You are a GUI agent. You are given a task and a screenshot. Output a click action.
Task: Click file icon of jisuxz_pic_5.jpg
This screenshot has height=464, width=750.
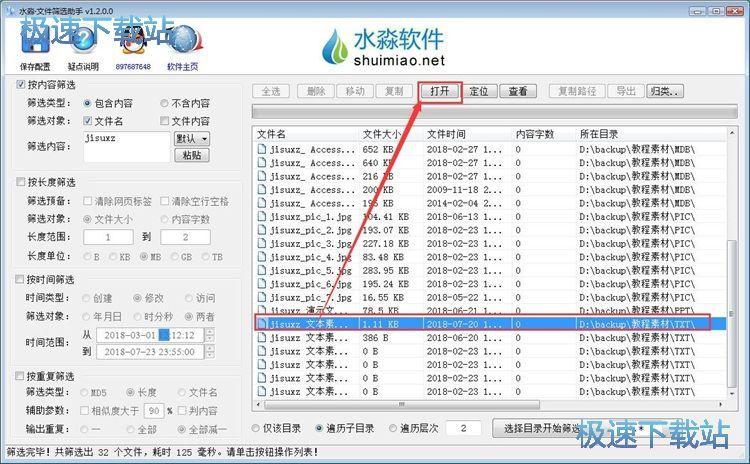(262, 270)
